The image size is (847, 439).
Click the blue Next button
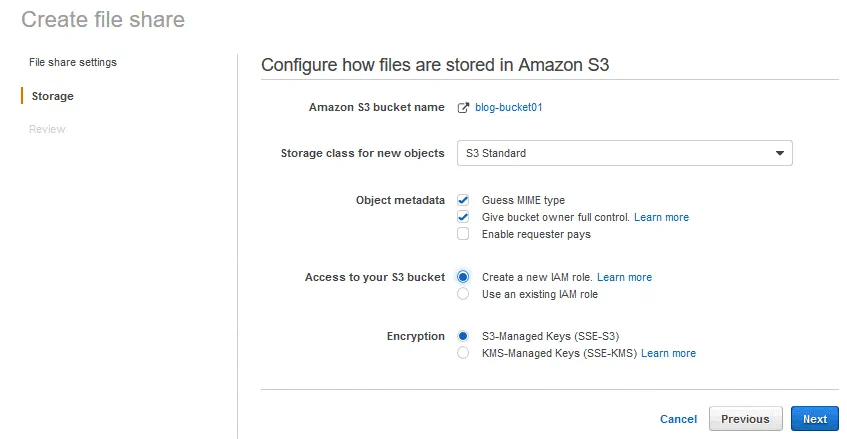(x=814, y=419)
